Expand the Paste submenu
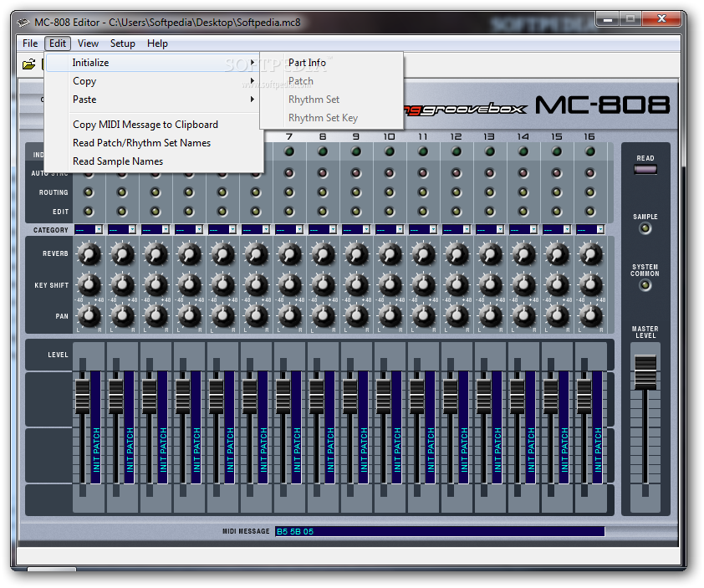704x588 pixels. (x=153, y=100)
